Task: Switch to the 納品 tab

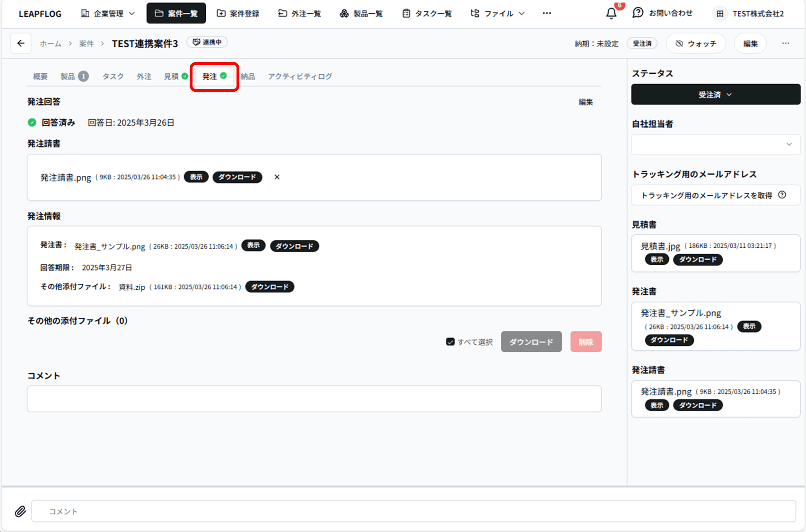Action: pyautogui.click(x=248, y=77)
